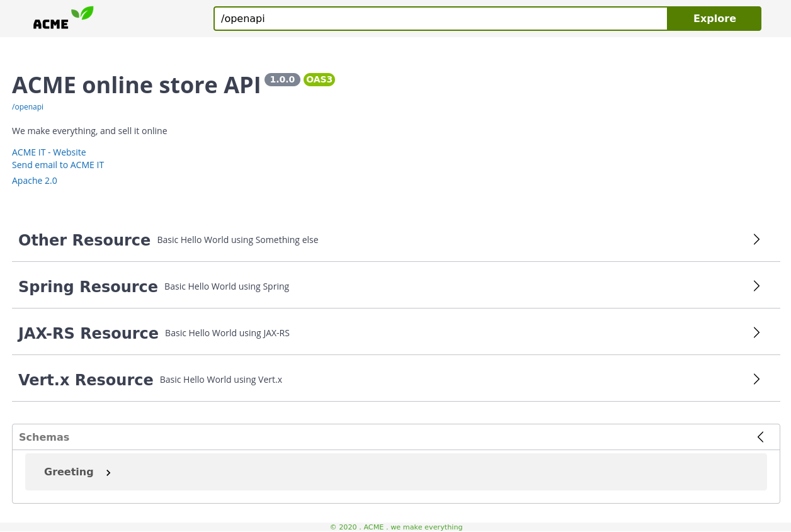Collapse the Schemas panel
Image resolution: width=791 pixels, height=532 pixels.
[760, 436]
